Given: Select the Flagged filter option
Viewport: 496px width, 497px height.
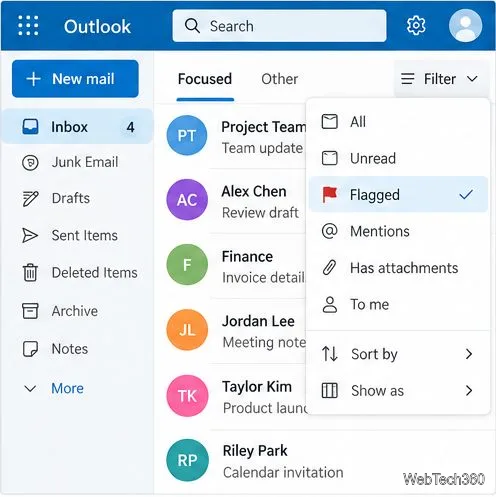Looking at the screenshot, I should [398, 194].
